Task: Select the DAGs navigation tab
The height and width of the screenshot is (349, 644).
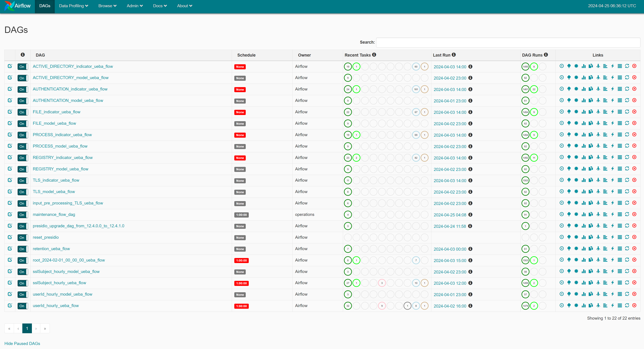Action: 45,6
